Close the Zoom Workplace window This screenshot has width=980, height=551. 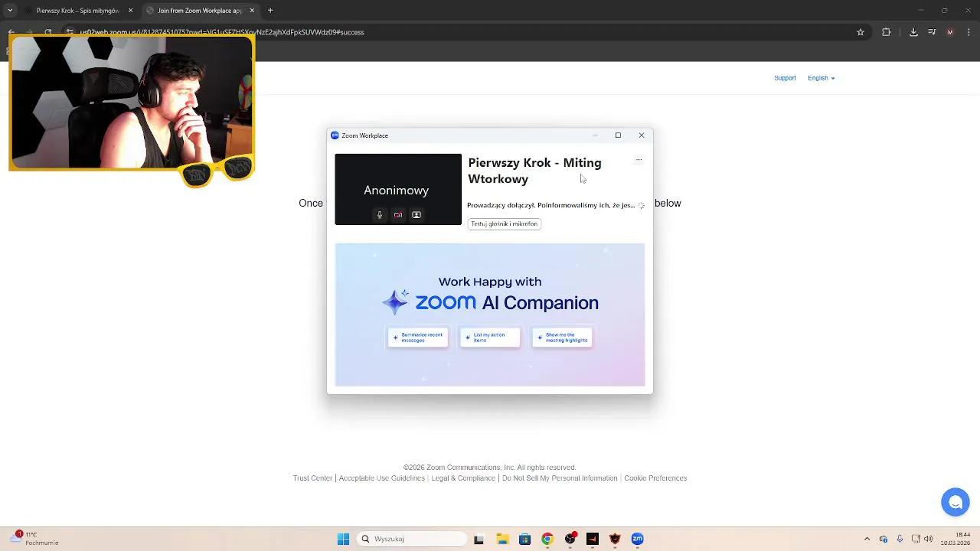tap(642, 135)
